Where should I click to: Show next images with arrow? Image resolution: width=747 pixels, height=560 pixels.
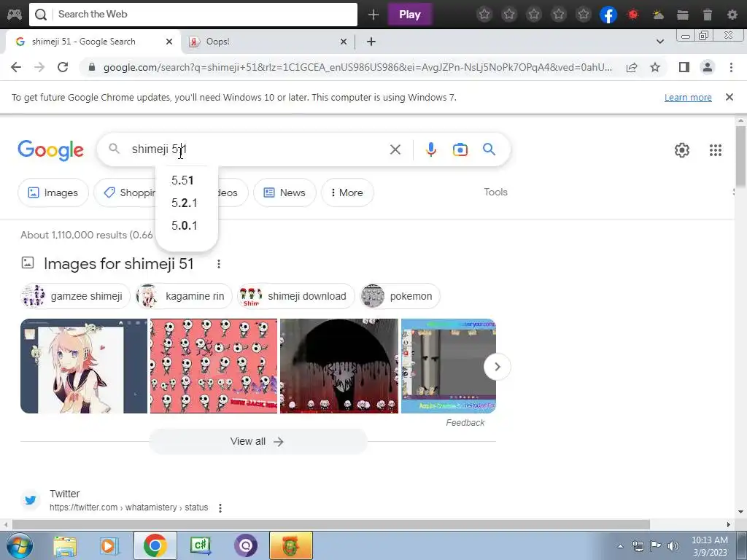pos(497,367)
